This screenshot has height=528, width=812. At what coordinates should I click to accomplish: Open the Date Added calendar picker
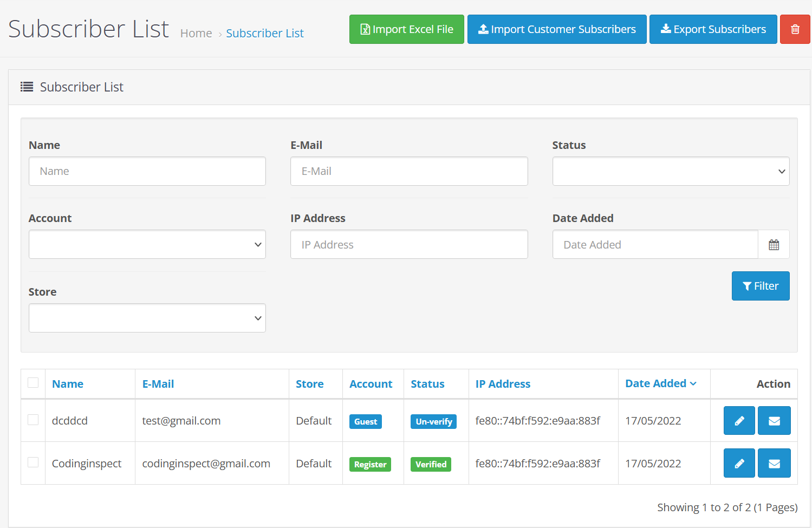pos(774,245)
